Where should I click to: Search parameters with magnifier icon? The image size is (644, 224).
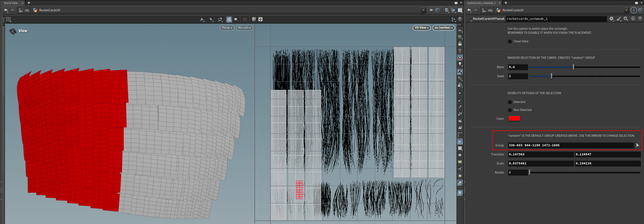pos(626,19)
